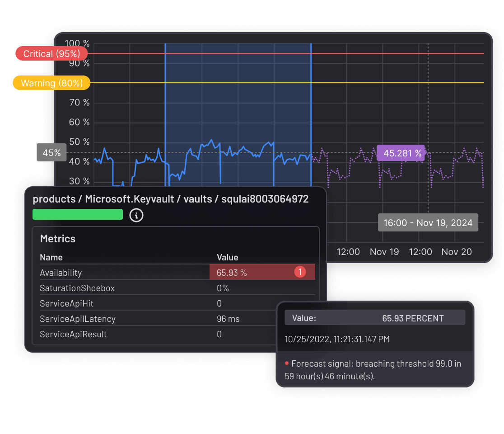Viewport: 504px width, 434px height.
Task: Select the Nov 19 axis label
Action: pos(384,252)
